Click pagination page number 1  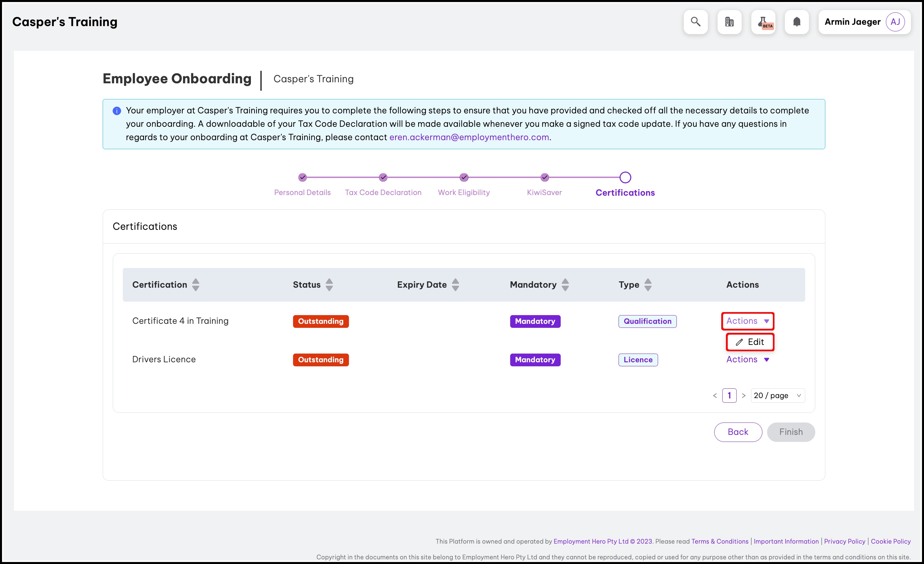[x=729, y=395]
